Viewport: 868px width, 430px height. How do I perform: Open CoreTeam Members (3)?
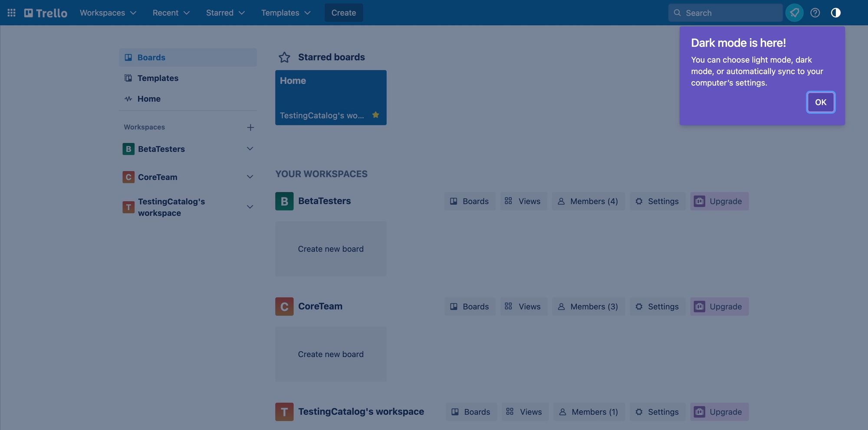(x=589, y=306)
